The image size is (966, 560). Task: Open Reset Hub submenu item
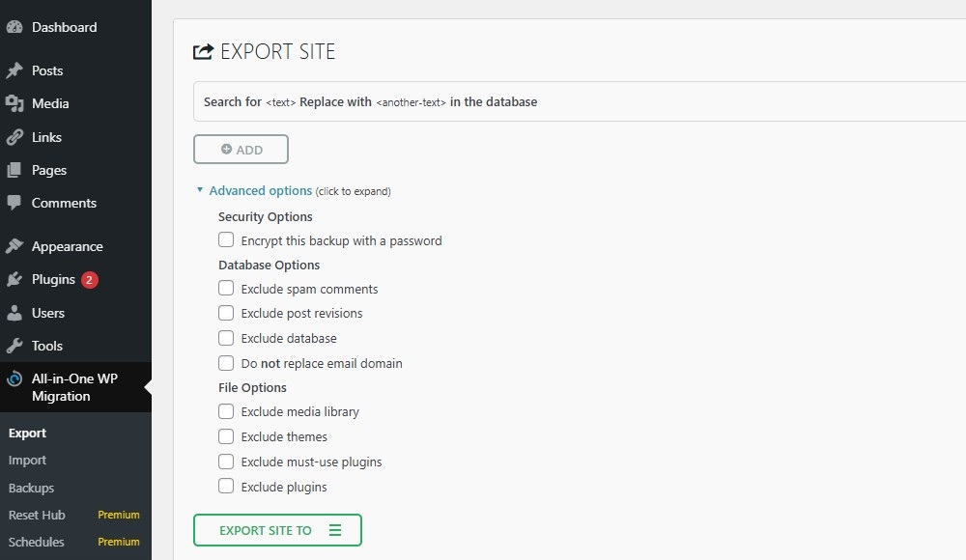click(x=37, y=515)
